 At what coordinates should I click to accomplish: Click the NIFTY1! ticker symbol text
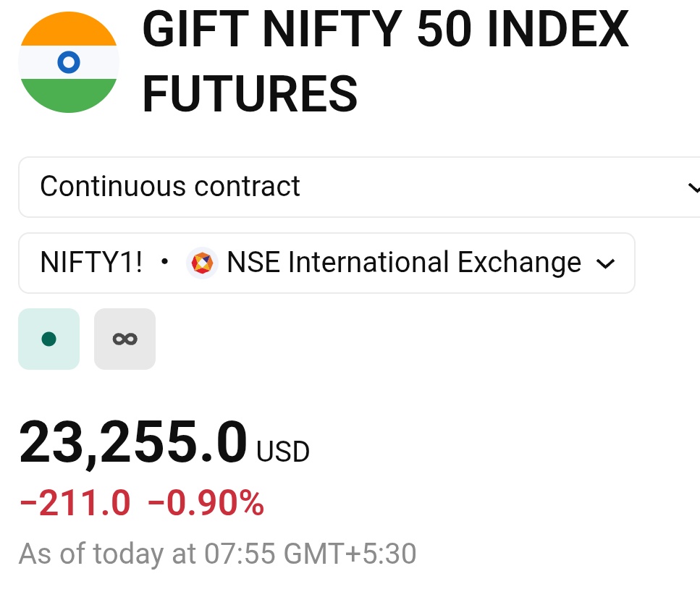click(91, 262)
